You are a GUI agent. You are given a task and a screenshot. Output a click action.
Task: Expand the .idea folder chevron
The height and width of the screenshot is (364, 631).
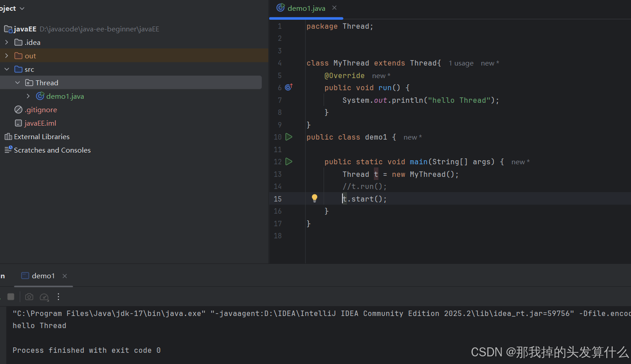pyautogui.click(x=6, y=42)
